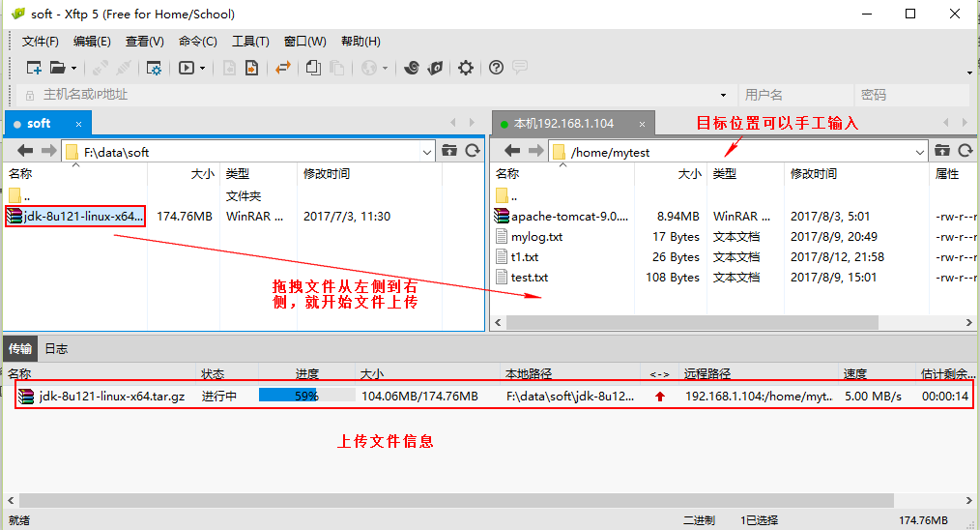
Task: Expand the F:\data\soft path dropdown
Action: [428, 152]
